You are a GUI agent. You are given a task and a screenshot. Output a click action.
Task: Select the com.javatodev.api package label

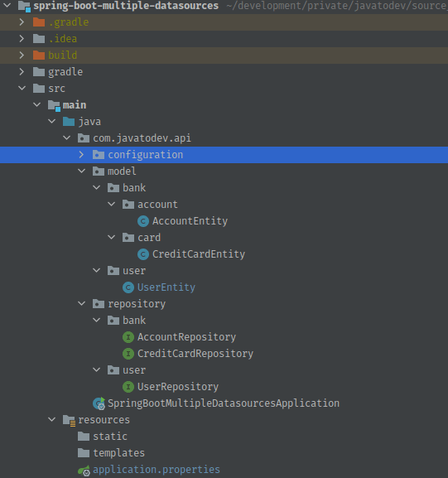(x=142, y=138)
